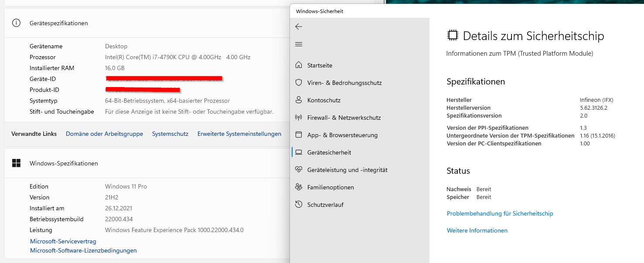Open Startseite in the sidebar
This screenshot has width=644, height=263.
coord(320,65)
